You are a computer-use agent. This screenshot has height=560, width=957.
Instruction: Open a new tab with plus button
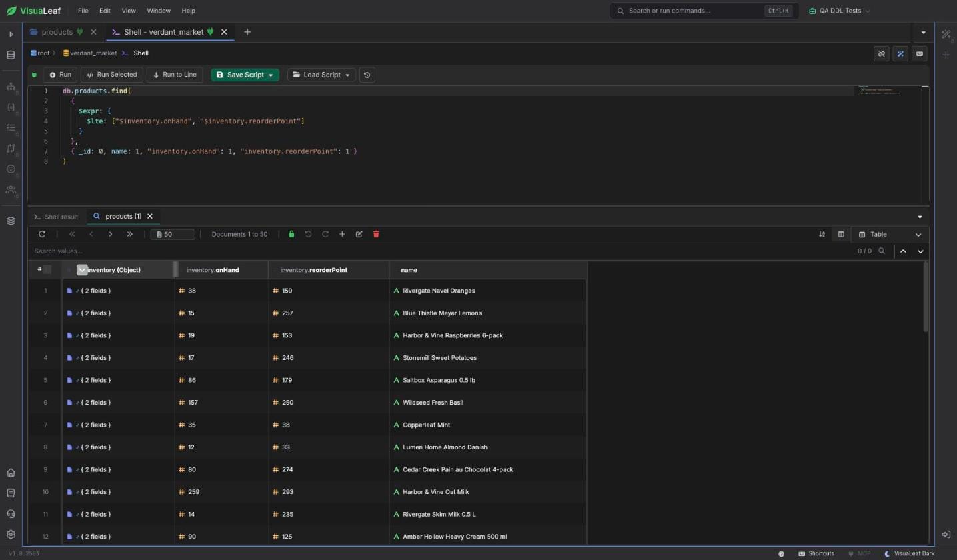coord(247,32)
